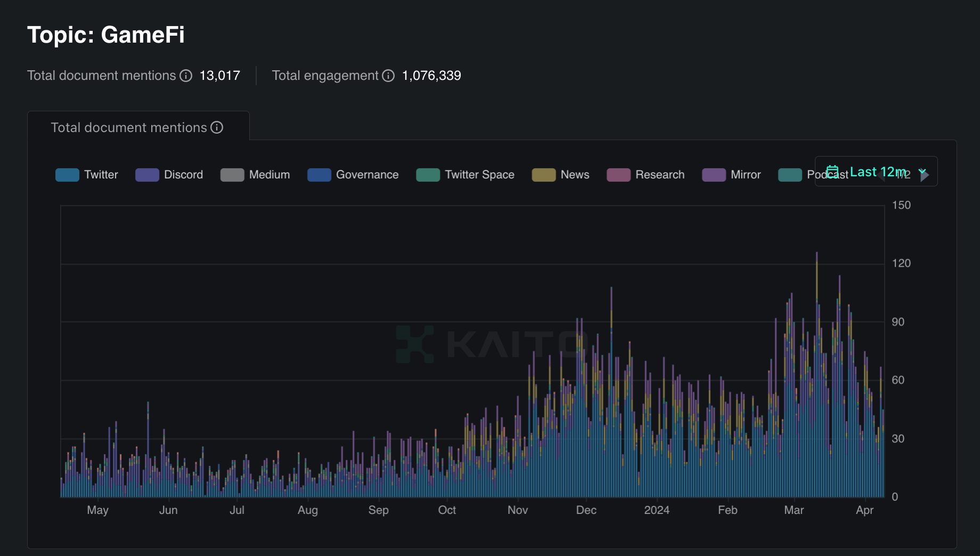Click info icon beside top Total document mentions

[185, 76]
